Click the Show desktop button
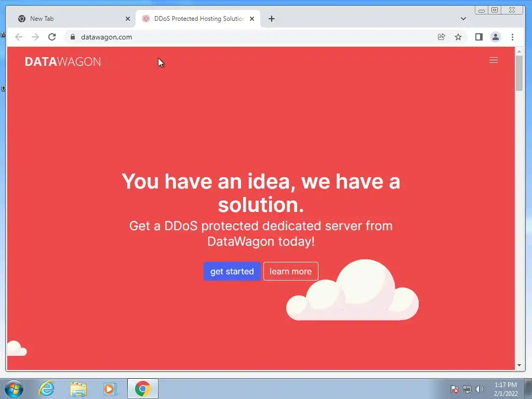This screenshot has height=399, width=532. 528,389
